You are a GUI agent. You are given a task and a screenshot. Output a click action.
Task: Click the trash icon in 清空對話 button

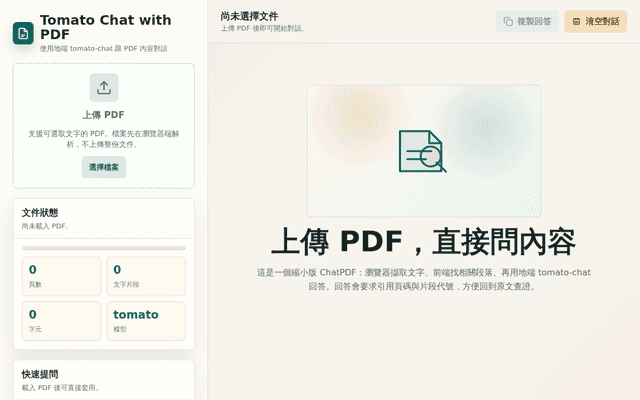click(x=576, y=21)
